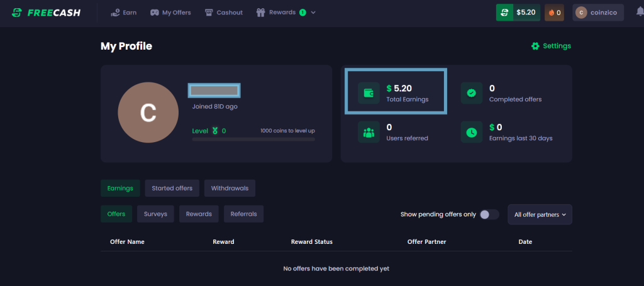Toggle Show pending offers only switch
Image resolution: width=644 pixels, height=286 pixels.
489,214
